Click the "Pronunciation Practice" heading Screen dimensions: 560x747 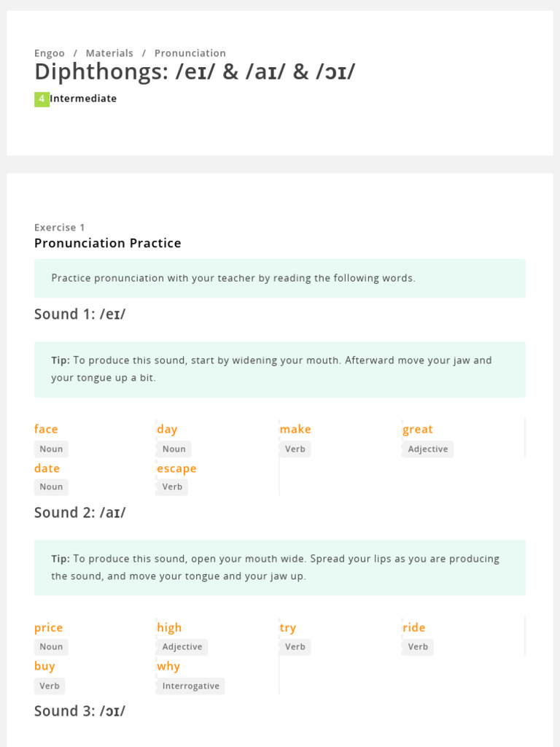(108, 243)
